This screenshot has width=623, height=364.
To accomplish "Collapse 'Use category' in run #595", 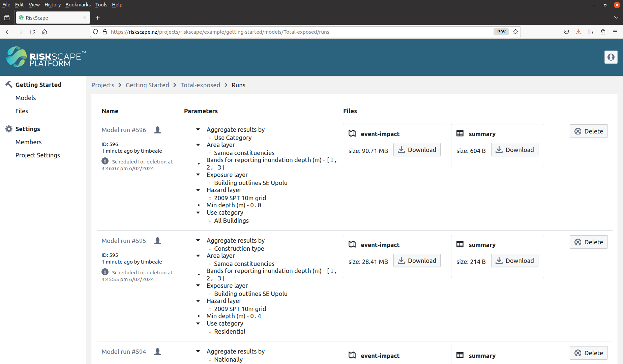I will 198,324.
